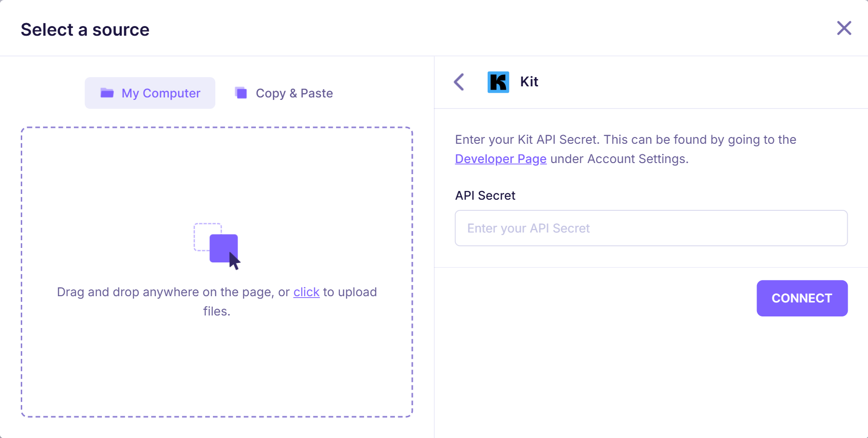Switch to the My Computer tab
Viewport: 868px width, 438px height.
click(150, 93)
